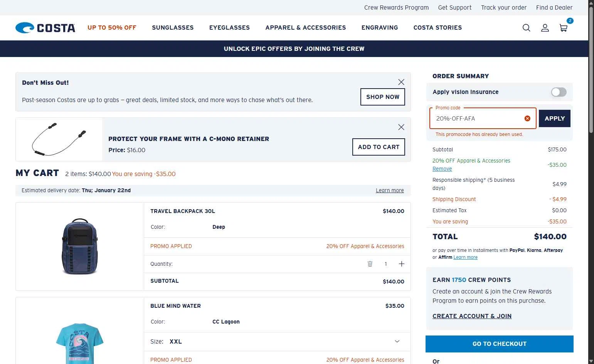
Task: Open the shopping cart icon
Action: (x=563, y=28)
